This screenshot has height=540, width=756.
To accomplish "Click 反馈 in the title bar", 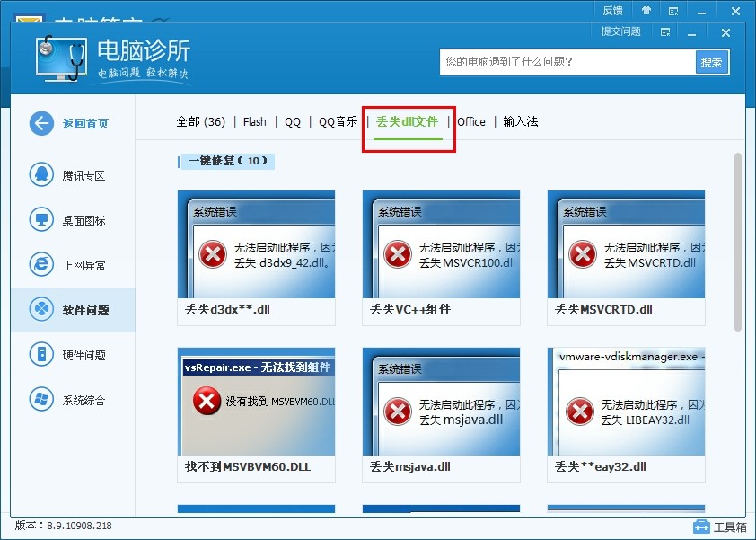I will click(x=612, y=10).
